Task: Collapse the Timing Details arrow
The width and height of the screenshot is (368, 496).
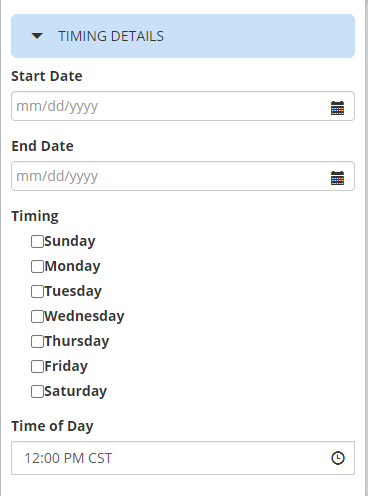Action: (x=37, y=36)
